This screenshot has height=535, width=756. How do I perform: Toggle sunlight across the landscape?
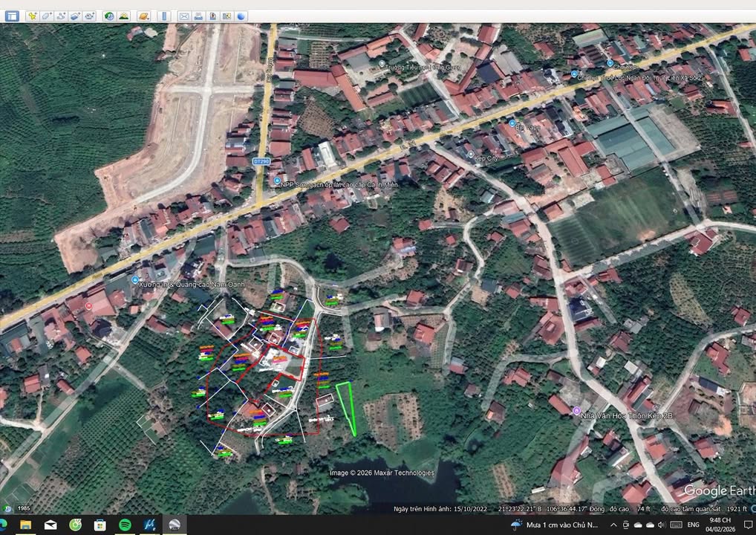(x=123, y=16)
